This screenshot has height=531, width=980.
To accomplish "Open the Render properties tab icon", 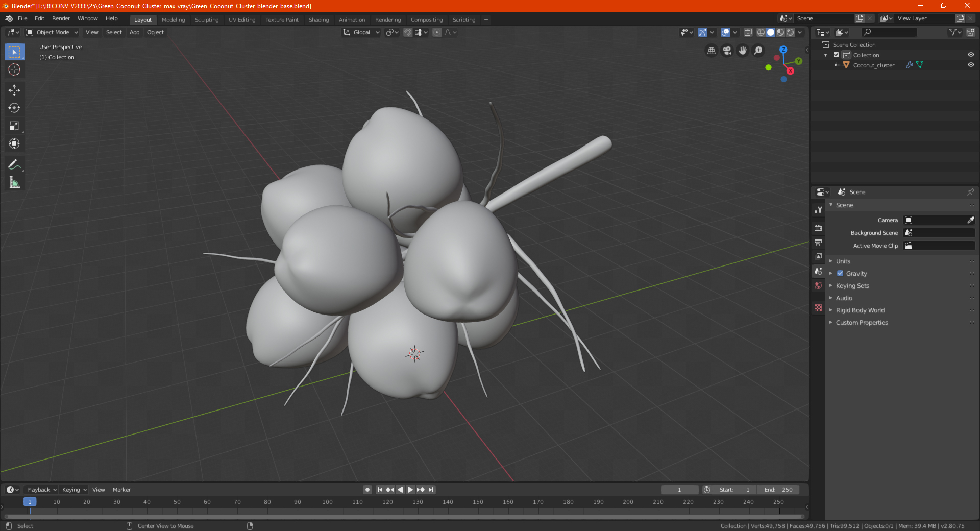I will click(x=818, y=228).
